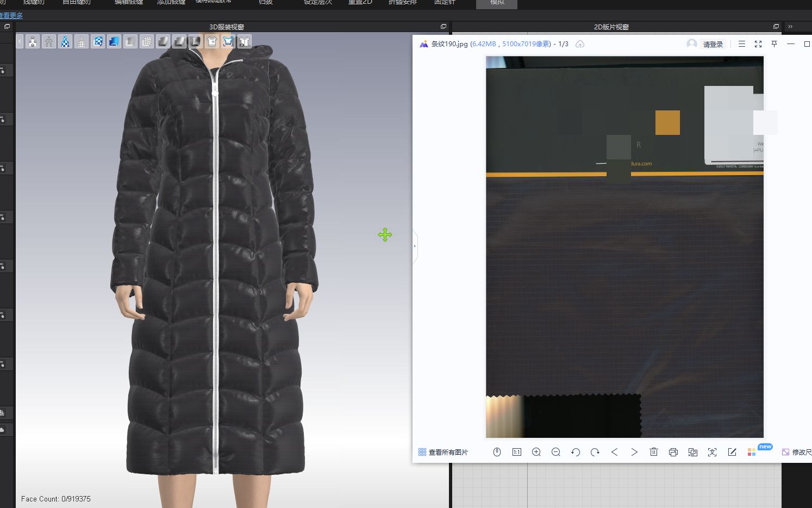This screenshot has width=812, height=508.
Task: Enable pin-on-top in the image viewer
Action: click(774, 44)
